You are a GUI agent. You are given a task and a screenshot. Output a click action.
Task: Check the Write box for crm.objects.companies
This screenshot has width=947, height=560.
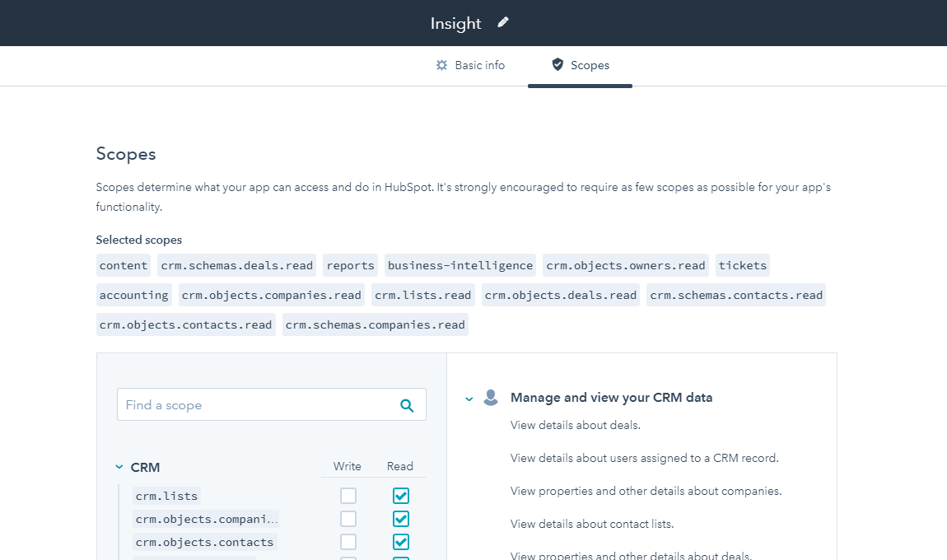point(348,519)
